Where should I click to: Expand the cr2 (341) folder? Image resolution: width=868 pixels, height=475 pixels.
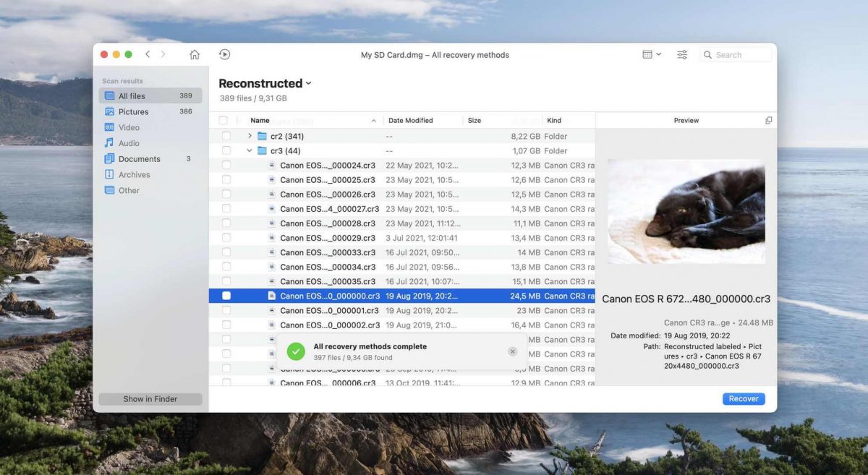point(250,136)
